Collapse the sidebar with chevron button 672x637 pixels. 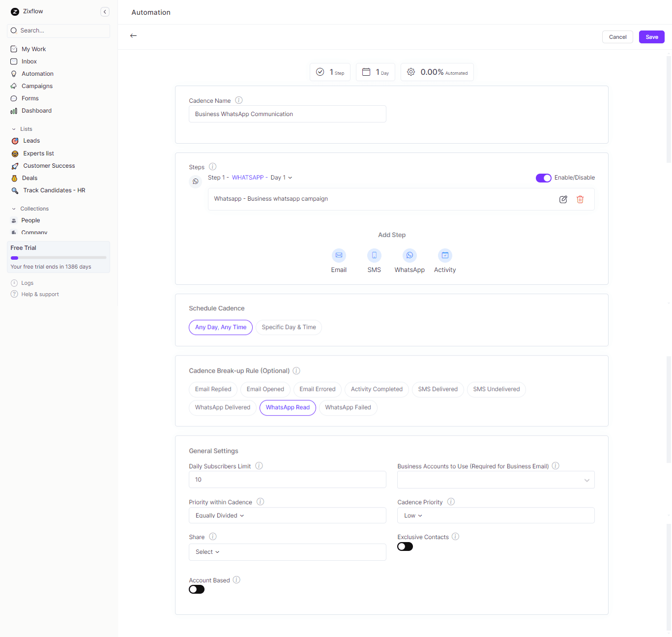tap(105, 12)
